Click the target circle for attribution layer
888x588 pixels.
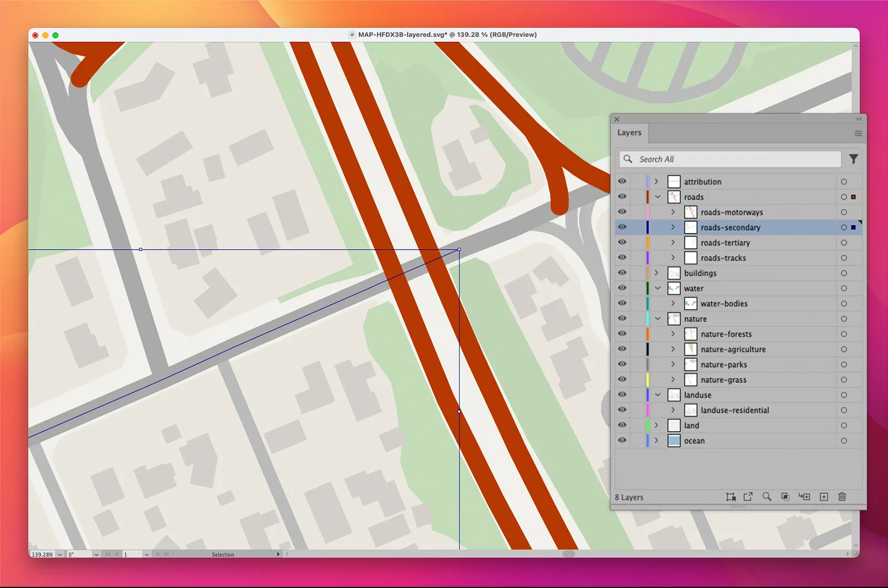pos(844,182)
